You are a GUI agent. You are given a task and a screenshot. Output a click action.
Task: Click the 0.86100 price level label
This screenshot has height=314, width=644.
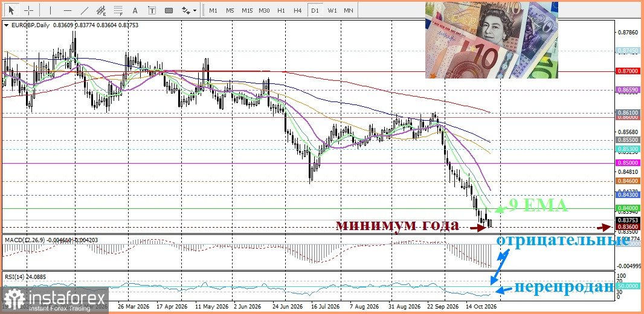click(628, 112)
